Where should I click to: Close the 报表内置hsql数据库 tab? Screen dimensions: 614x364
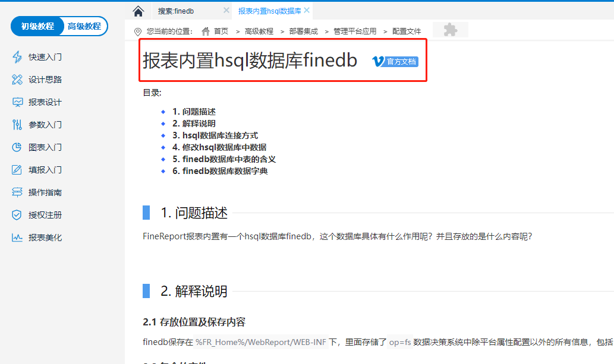pos(307,11)
